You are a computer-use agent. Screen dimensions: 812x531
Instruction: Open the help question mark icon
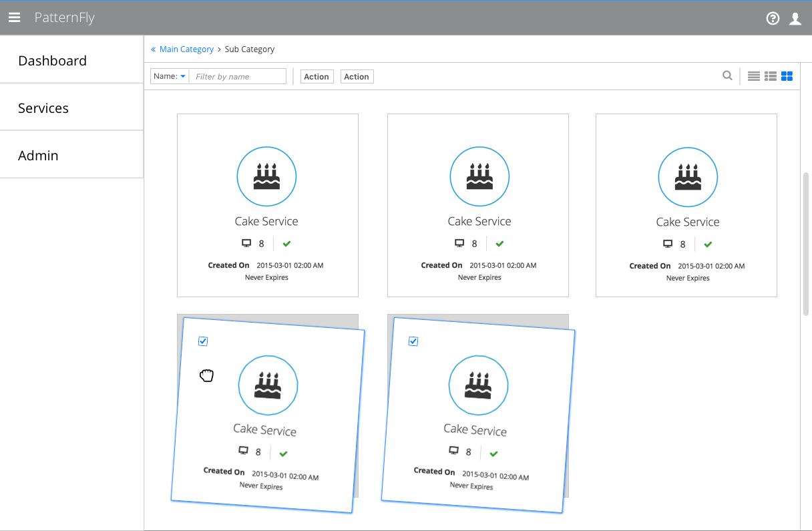(x=773, y=19)
